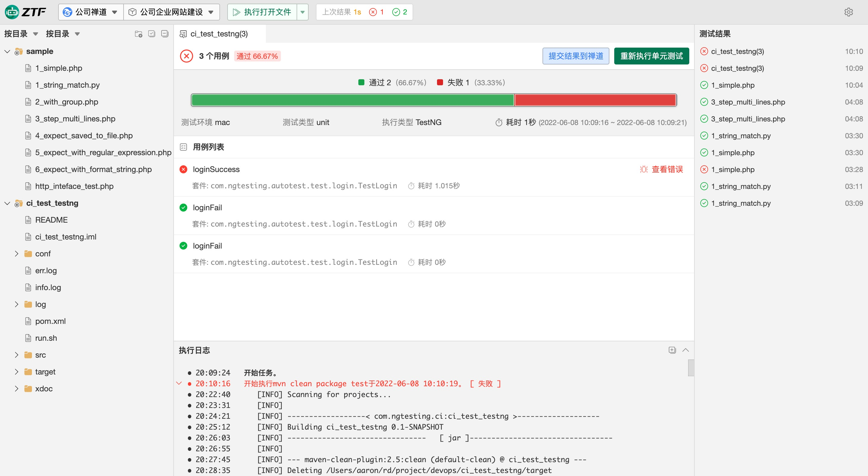
Task: Toggle the collapse-all minus box icon in sidebar
Action: (165, 34)
